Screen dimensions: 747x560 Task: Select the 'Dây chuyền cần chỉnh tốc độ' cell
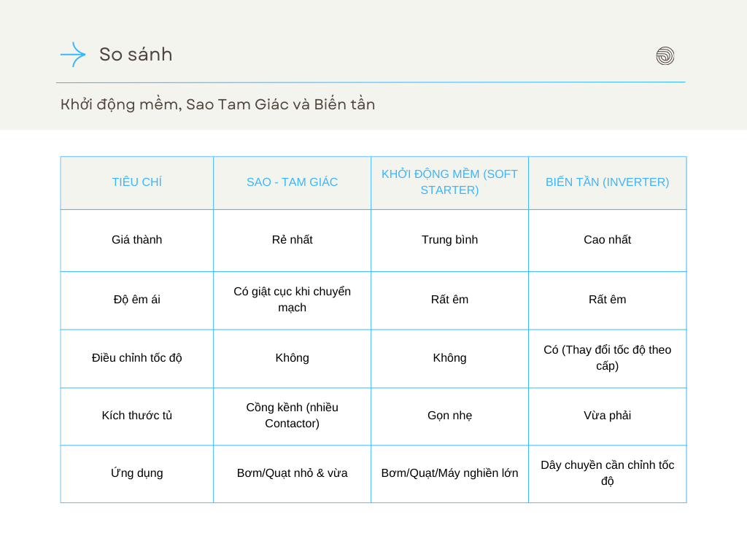click(x=607, y=473)
